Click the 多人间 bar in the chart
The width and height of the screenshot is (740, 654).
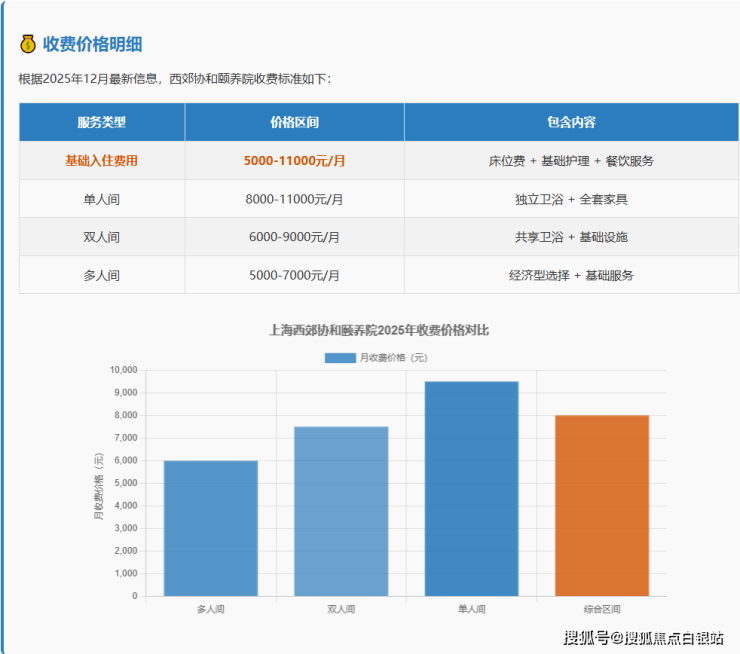point(211,528)
